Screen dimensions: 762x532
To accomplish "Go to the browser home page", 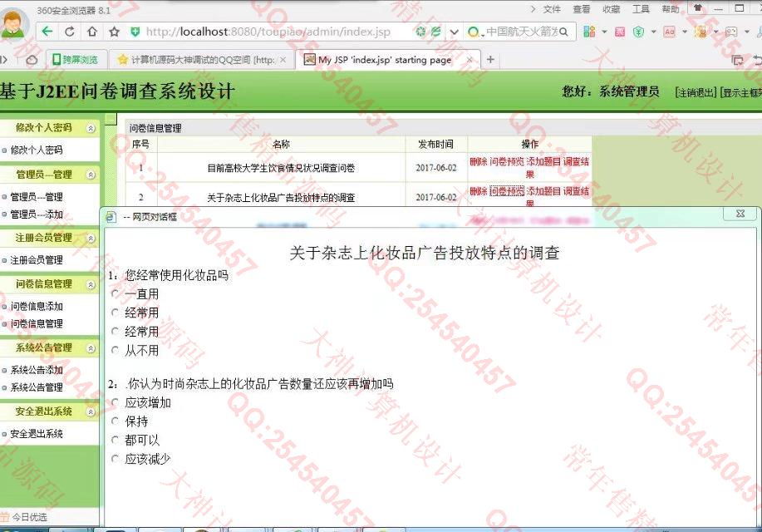I will pyautogui.click(x=92, y=32).
